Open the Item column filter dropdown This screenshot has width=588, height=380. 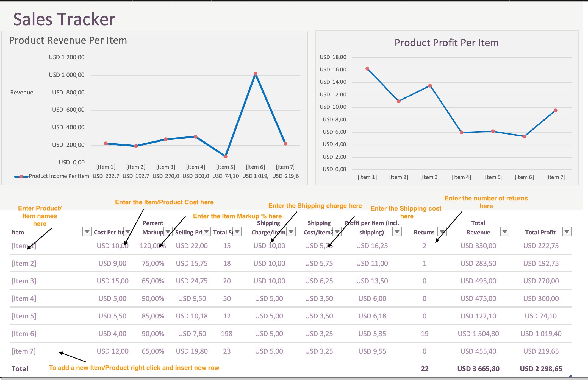click(87, 232)
